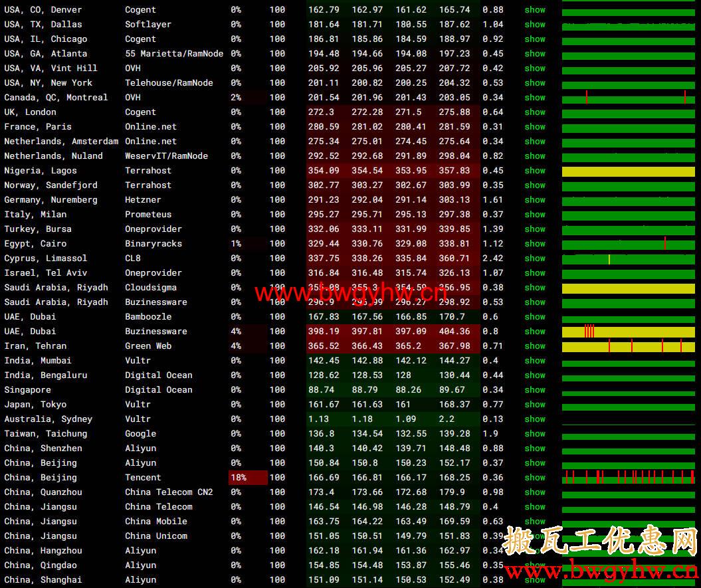Screen dimensions: 701x588
Task: Select the '88.74' latency value
Action: [x=321, y=389]
